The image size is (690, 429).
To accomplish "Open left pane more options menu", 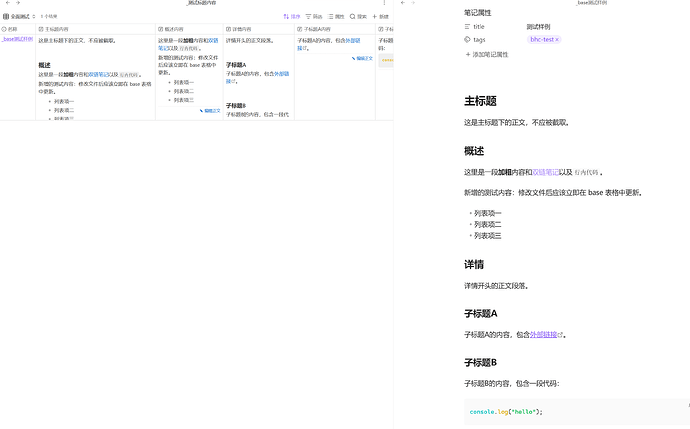I will [384, 3].
